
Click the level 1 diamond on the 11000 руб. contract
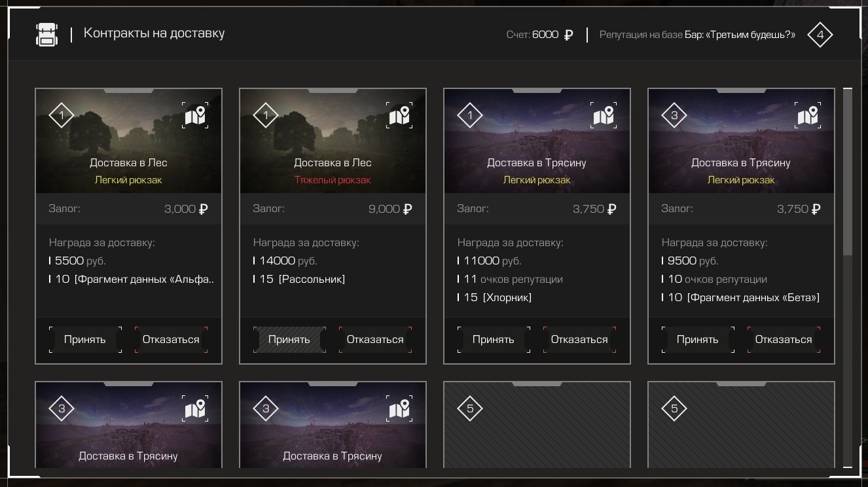[x=470, y=116]
